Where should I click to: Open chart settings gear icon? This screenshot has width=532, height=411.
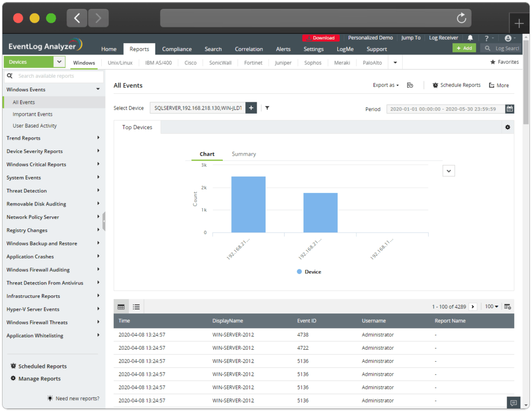[508, 127]
